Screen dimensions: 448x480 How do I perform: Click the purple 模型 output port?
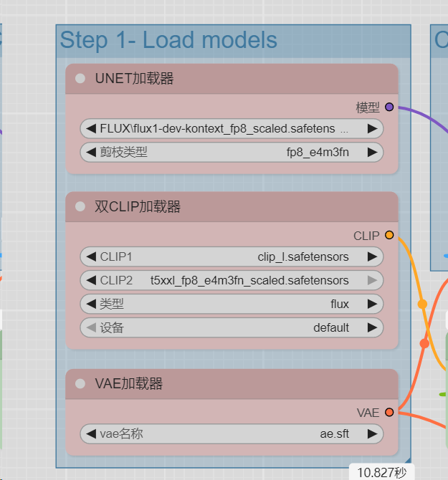coord(389,107)
